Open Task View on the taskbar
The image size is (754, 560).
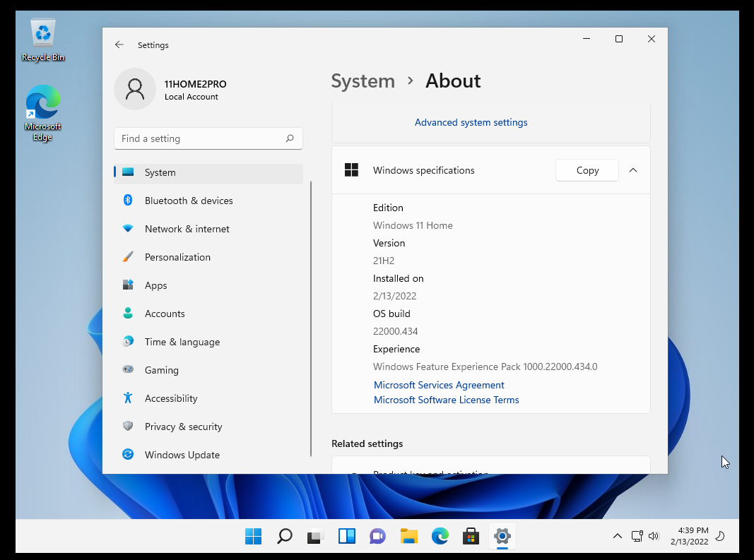pyautogui.click(x=315, y=536)
